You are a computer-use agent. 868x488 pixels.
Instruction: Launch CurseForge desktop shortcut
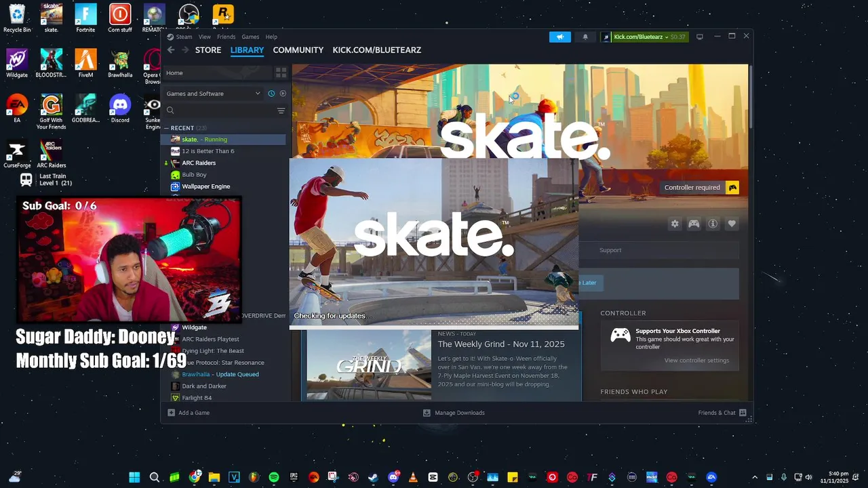coord(17,155)
